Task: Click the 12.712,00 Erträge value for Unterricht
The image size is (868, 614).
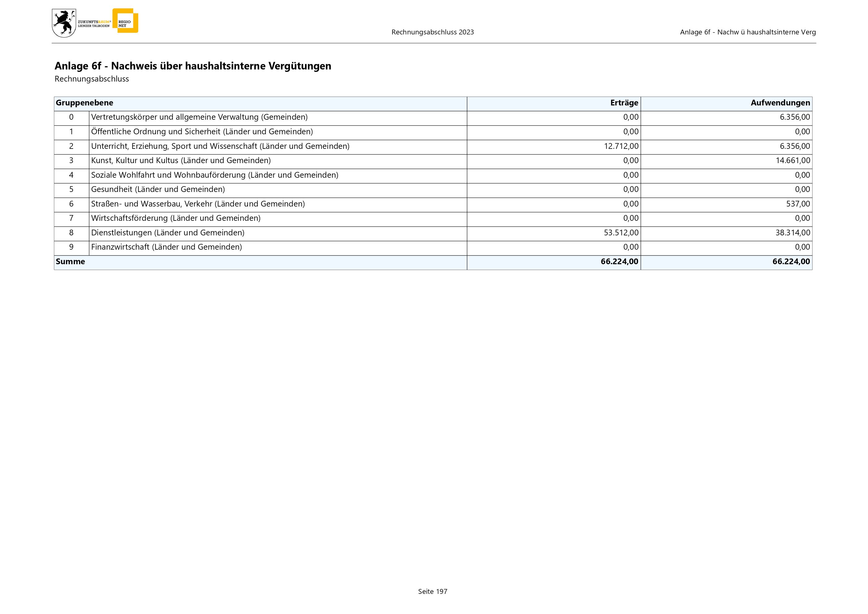Action: click(621, 146)
